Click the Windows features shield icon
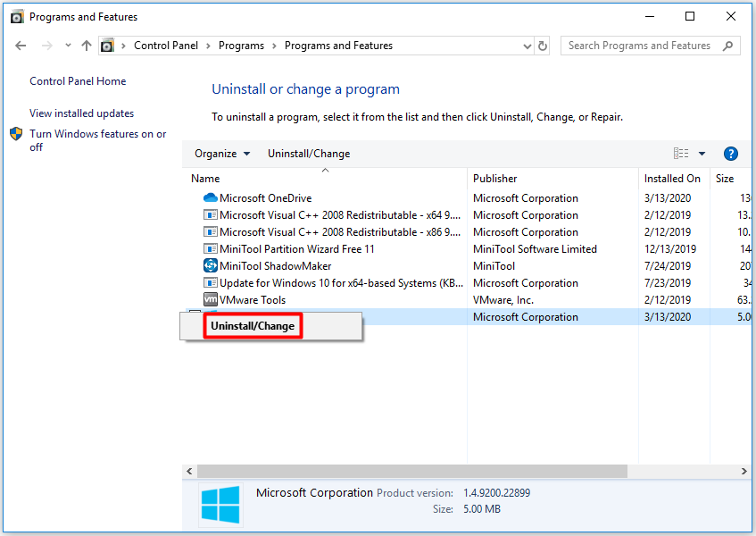The image size is (756, 536). tap(16, 134)
